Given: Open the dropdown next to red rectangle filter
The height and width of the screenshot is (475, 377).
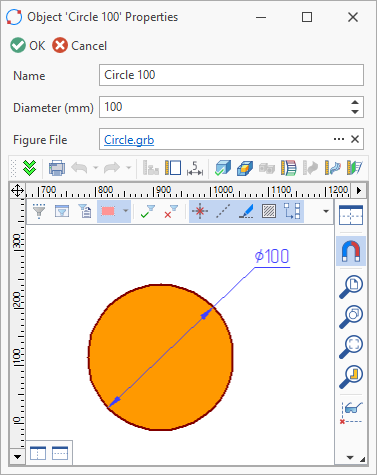Looking at the screenshot, I should tap(125, 211).
